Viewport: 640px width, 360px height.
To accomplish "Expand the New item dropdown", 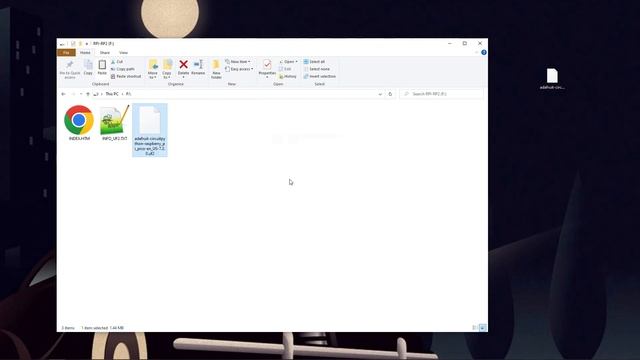I will point(238,62).
